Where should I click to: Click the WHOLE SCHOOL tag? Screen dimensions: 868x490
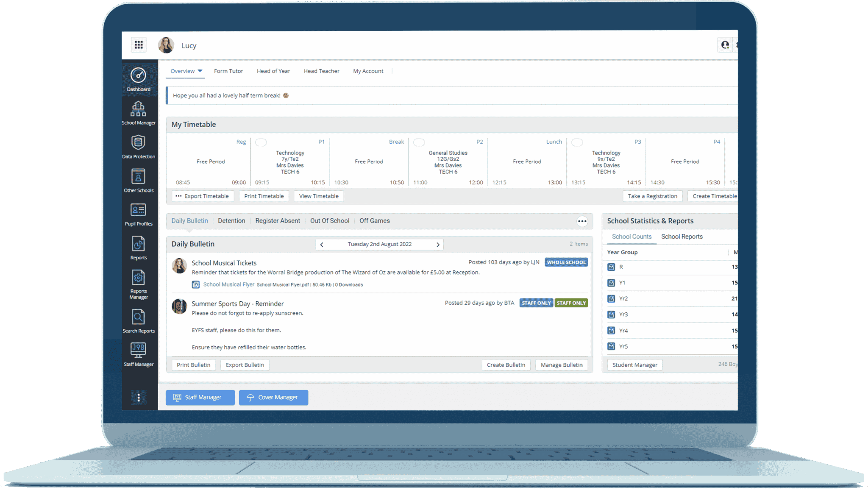pos(566,262)
